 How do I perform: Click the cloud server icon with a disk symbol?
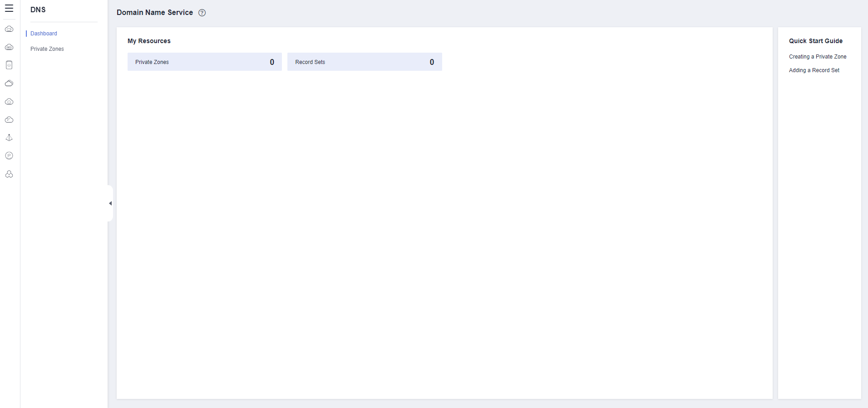[x=9, y=29]
